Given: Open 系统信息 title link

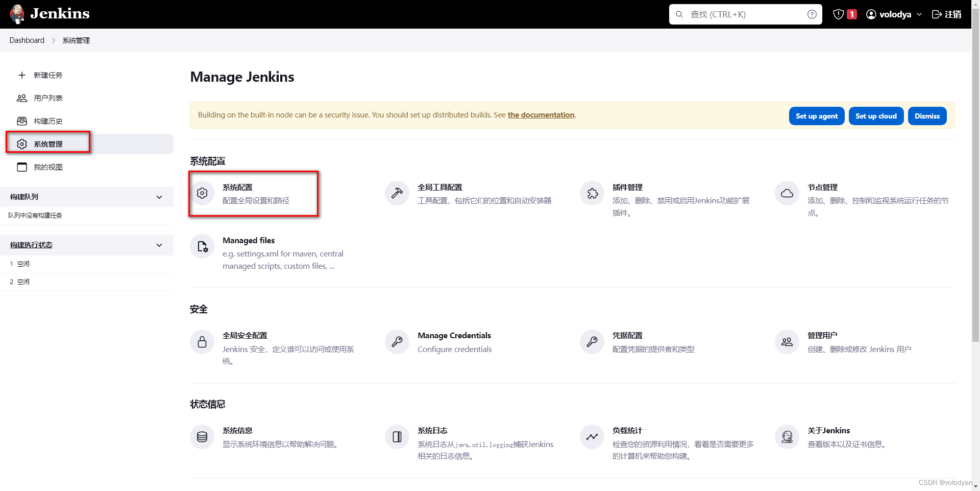Looking at the screenshot, I should [x=237, y=431].
